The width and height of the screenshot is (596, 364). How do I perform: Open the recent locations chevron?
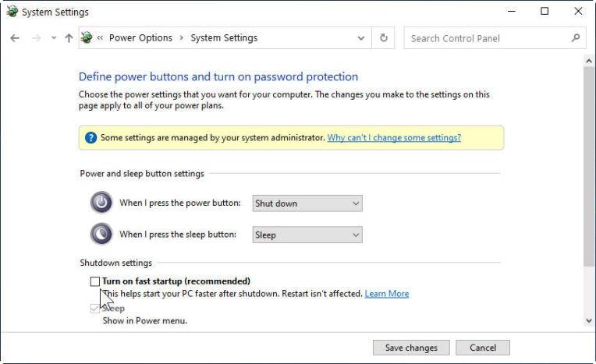(53, 38)
